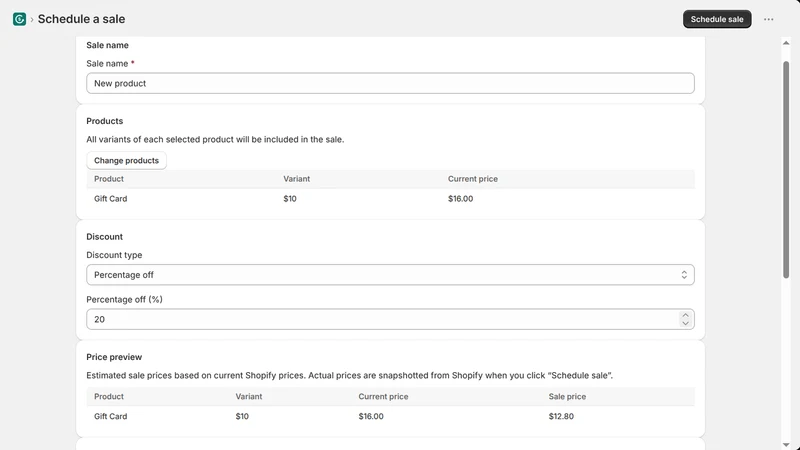800x450 pixels.
Task: Increase percentage off with up stepper arrow
Action: pyautogui.click(x=685, y=315)
